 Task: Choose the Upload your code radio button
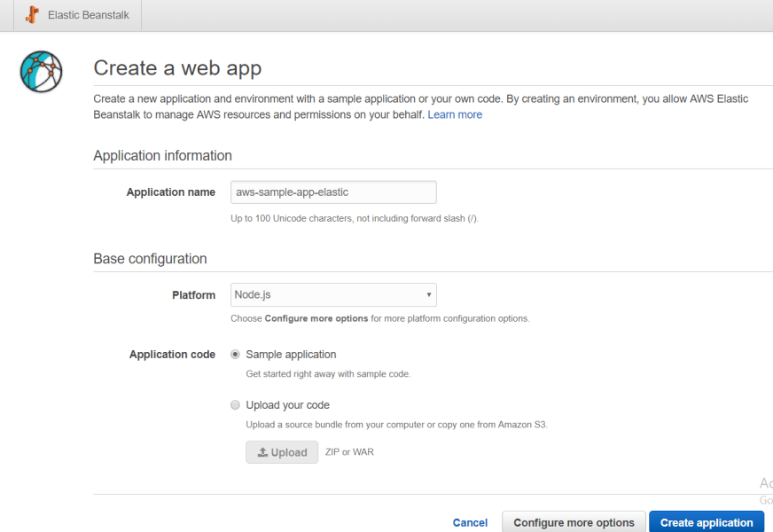point(235,405)
